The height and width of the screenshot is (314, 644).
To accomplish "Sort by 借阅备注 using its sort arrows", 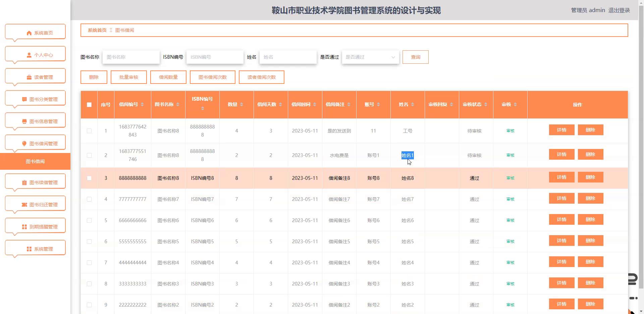I will tap(349, 105).
